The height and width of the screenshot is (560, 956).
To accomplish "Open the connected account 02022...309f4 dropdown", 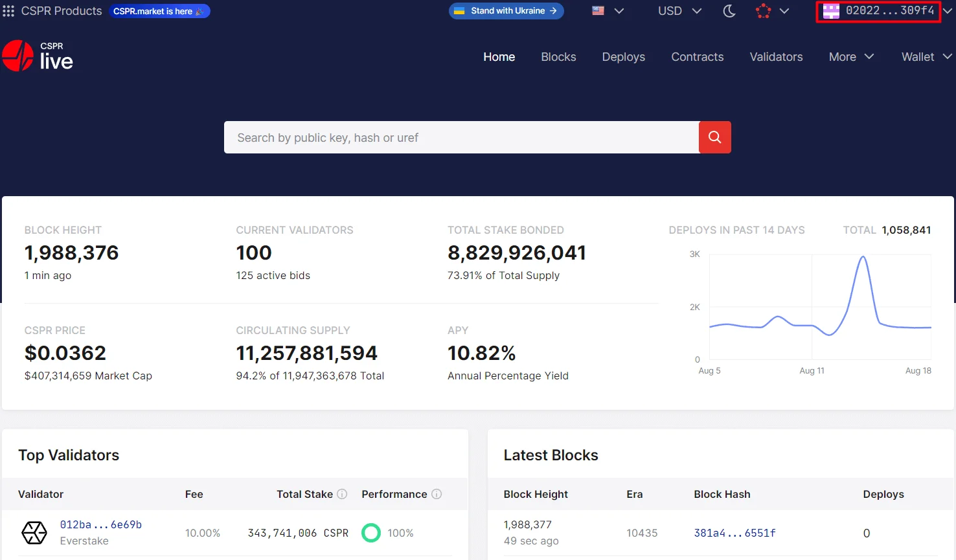I will [878, 11].
